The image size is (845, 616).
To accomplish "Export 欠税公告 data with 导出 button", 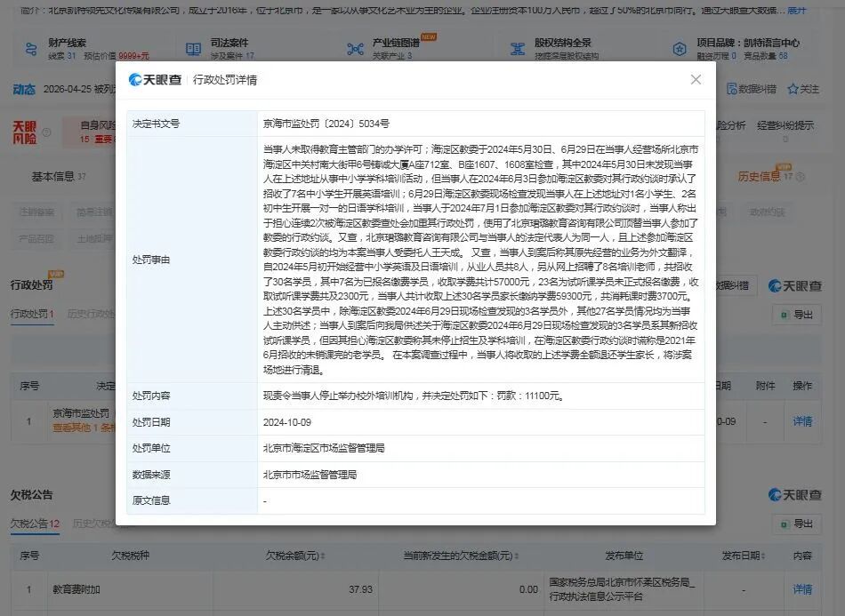I will [796, 524].
